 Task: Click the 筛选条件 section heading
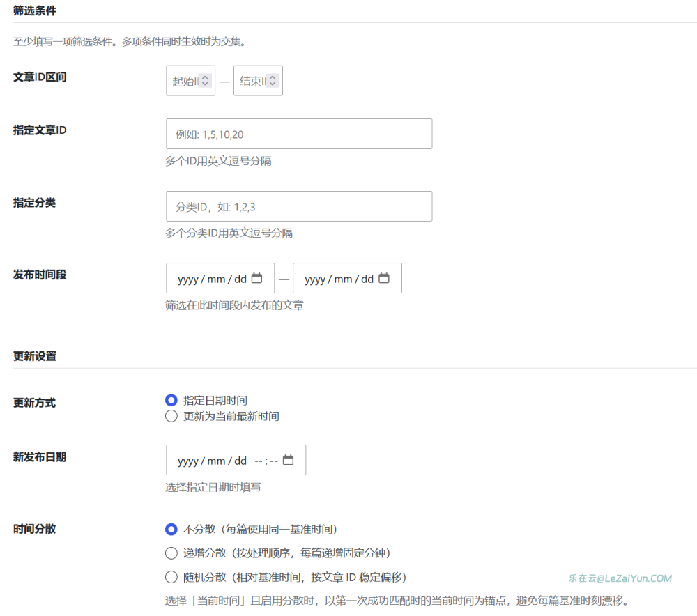35,10
